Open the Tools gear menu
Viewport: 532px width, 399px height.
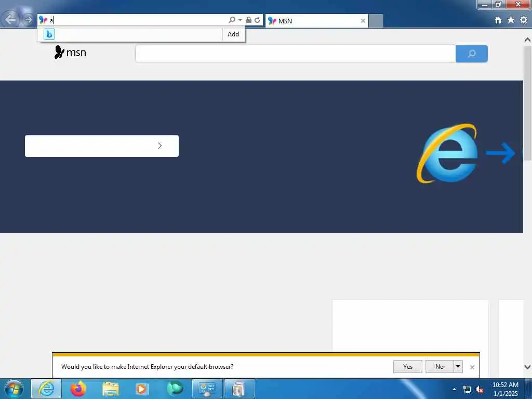(x=524, y=20)
